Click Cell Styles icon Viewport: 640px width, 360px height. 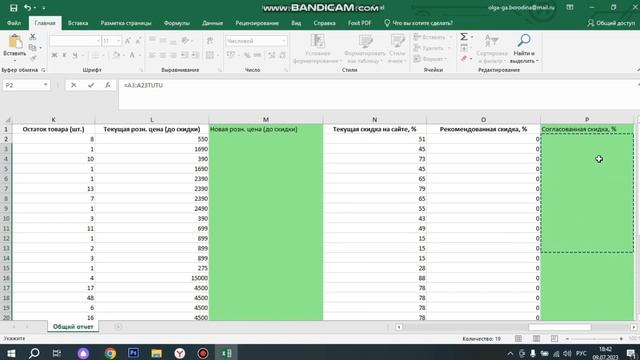pyautogui.click(x=397, y=41)
